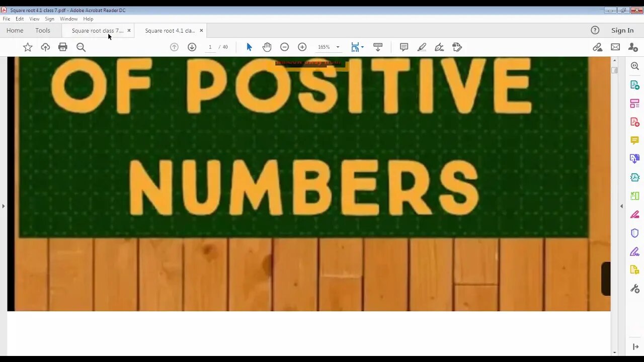
Task: Open the View menu
Action: pos(34,19)
